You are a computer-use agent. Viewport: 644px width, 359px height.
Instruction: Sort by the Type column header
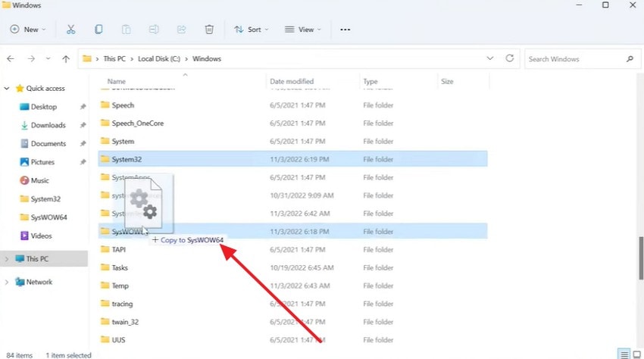(x=370, y=81)
